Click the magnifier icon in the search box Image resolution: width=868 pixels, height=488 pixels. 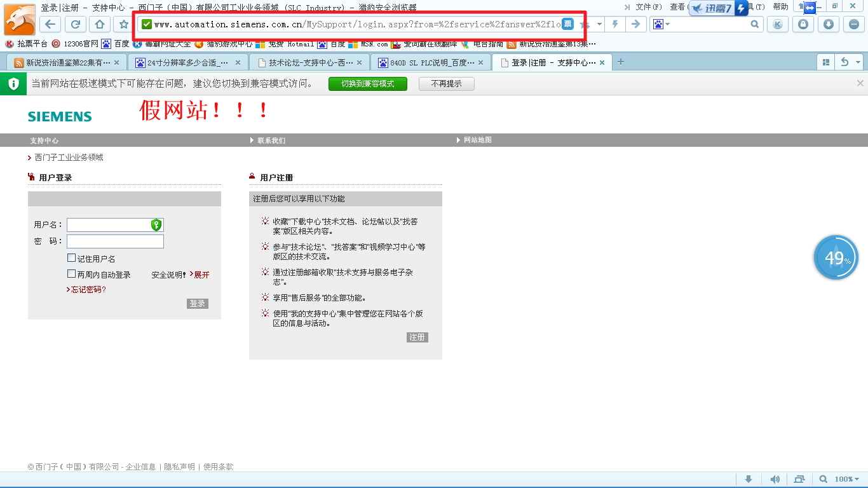755,24
